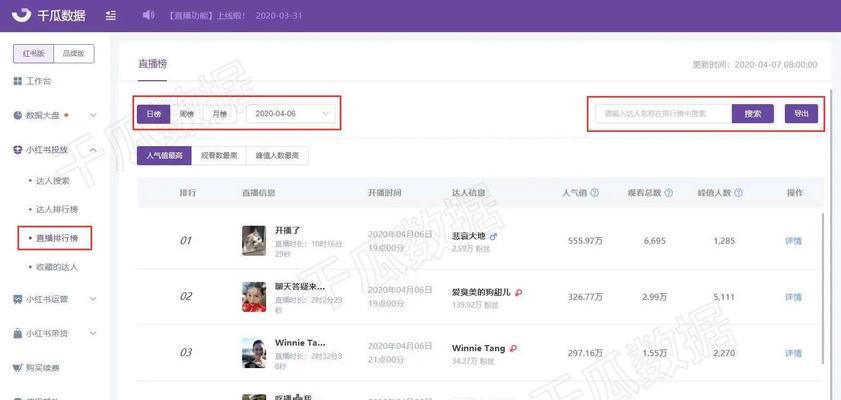The height and width of the screenshot is (400, 841).
Task: Click the help icon next to 峰值人数
Action: pos(739,192)
